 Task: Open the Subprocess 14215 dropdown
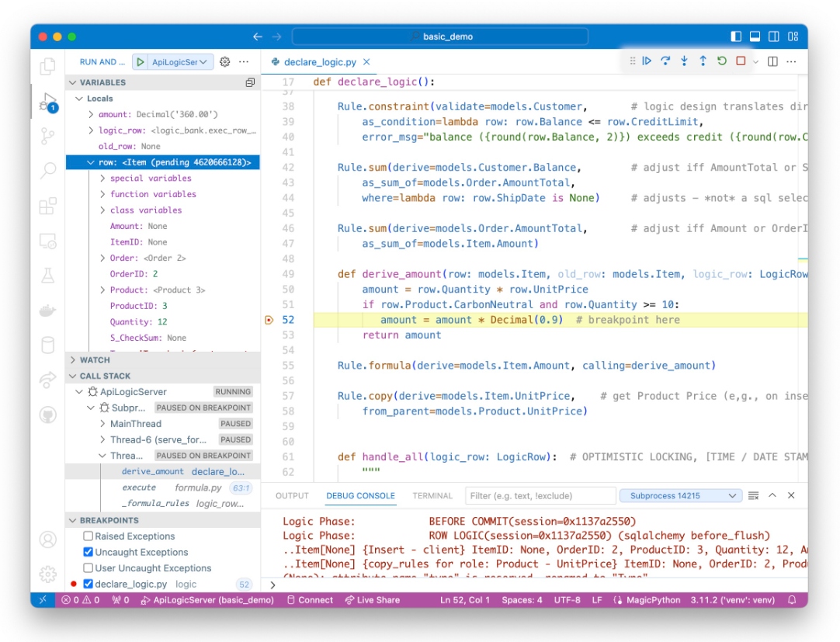click(x=680, y=495)
